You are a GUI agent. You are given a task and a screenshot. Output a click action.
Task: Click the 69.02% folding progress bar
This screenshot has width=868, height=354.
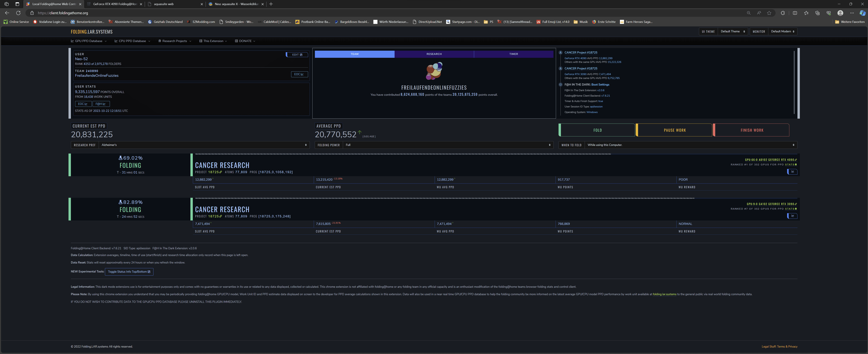pos(496,154)
